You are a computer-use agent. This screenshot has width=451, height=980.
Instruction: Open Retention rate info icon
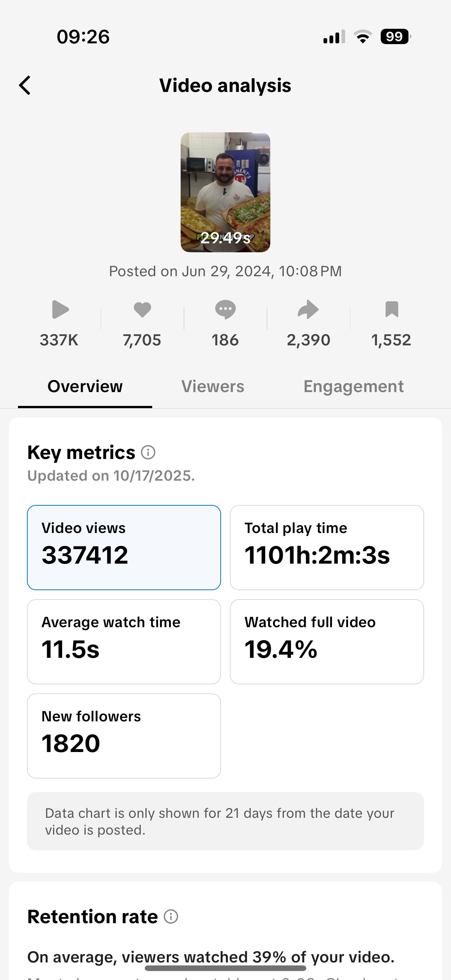point(171,916)
